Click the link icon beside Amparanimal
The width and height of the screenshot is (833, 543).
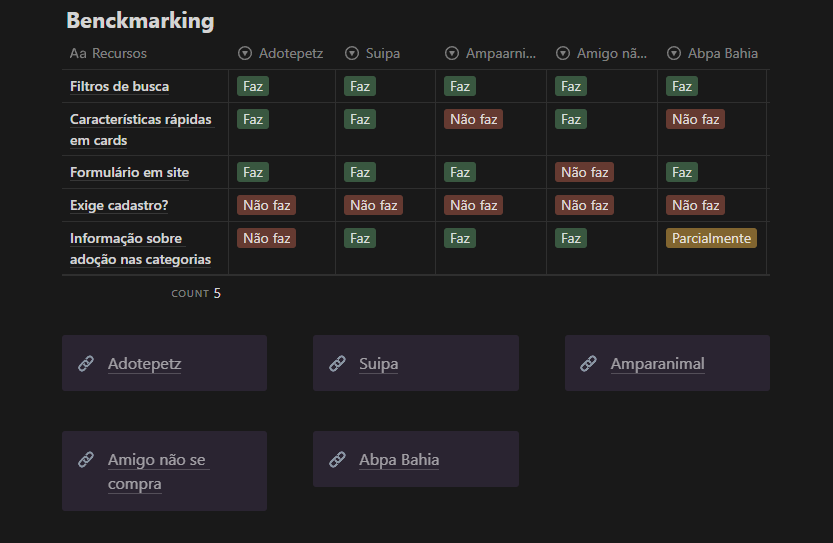pos(589,363)
